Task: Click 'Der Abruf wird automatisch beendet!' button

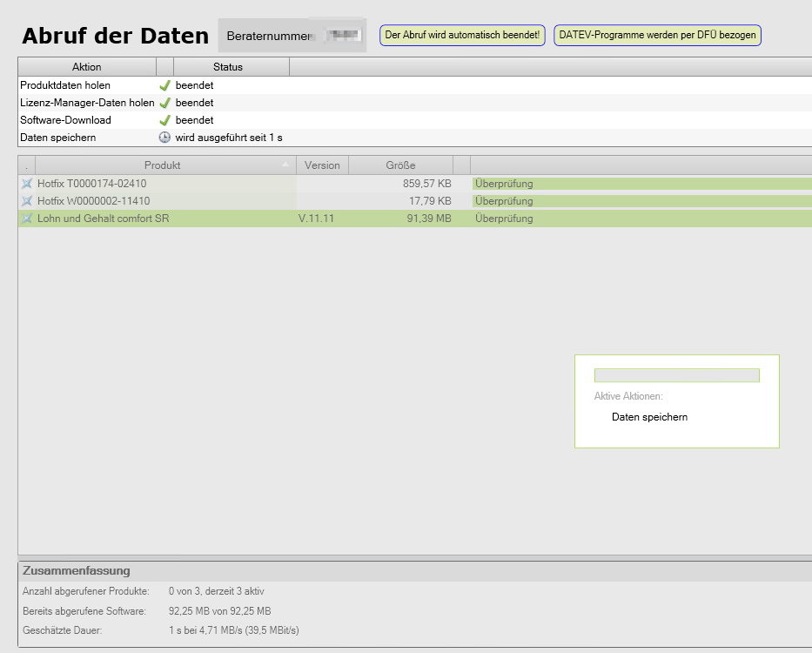Action: [x=462, y=36]
